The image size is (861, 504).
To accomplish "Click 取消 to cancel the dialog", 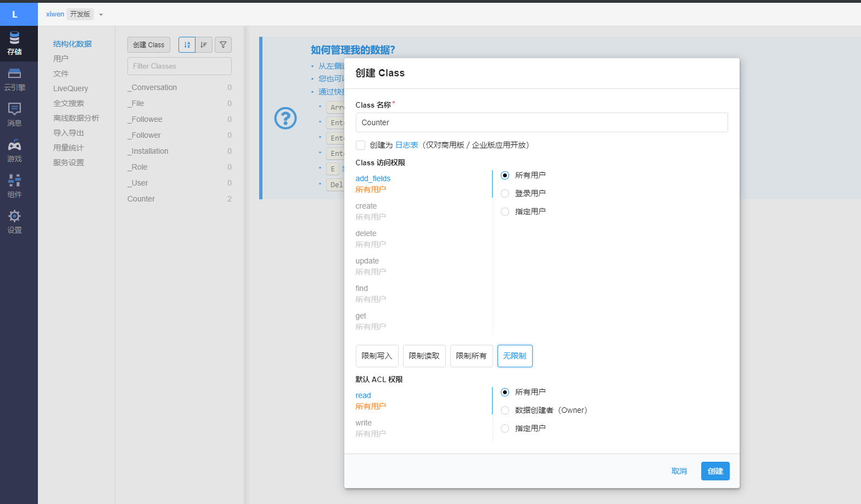I will click(x=679, y=471).
